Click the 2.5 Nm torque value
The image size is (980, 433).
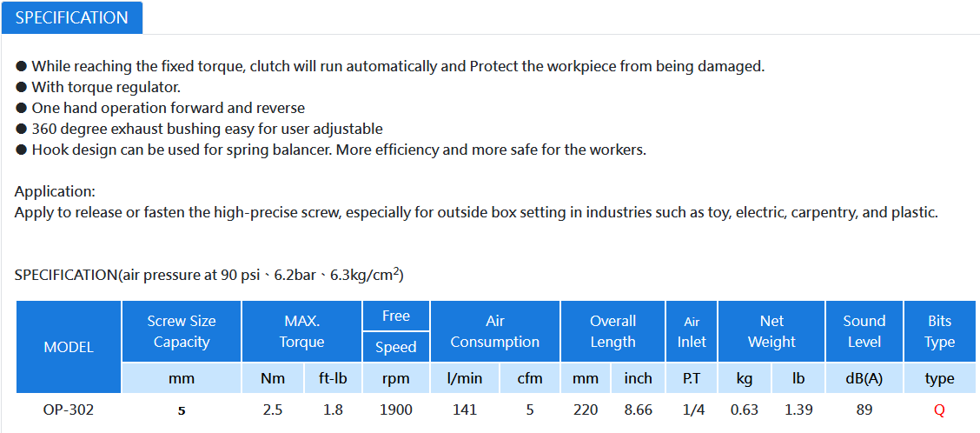coord(273,410)
